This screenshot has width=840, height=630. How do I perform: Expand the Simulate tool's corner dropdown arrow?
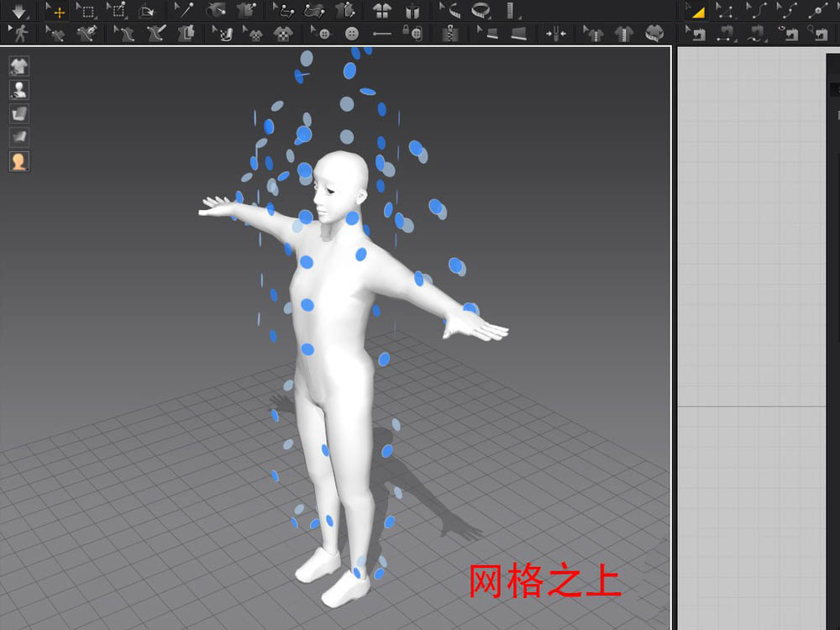coord(28,20)
